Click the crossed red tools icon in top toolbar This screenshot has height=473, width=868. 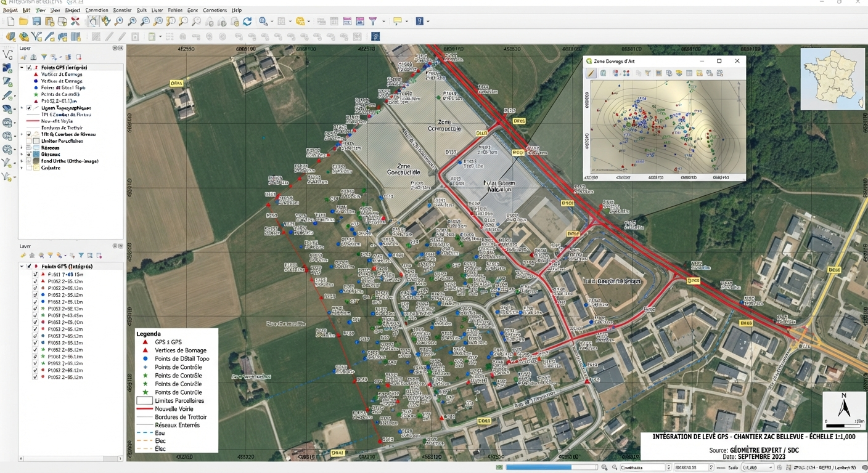75,22
